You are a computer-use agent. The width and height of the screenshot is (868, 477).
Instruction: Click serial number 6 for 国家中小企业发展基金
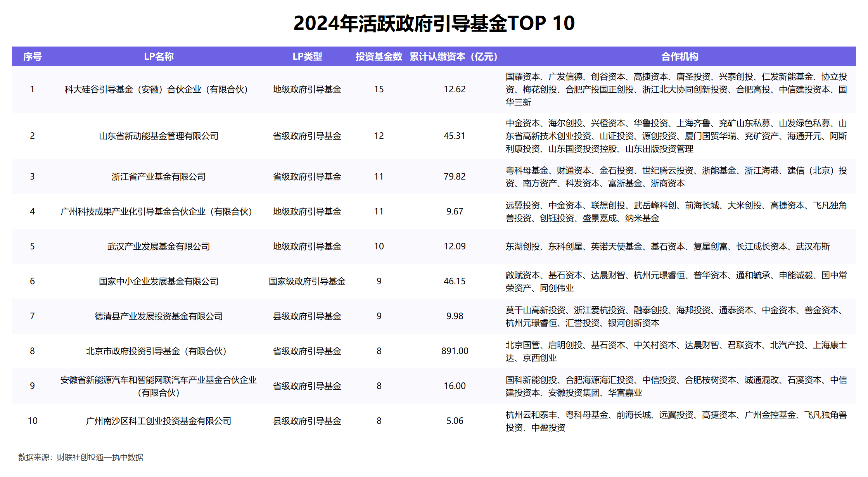coord(33,282)
